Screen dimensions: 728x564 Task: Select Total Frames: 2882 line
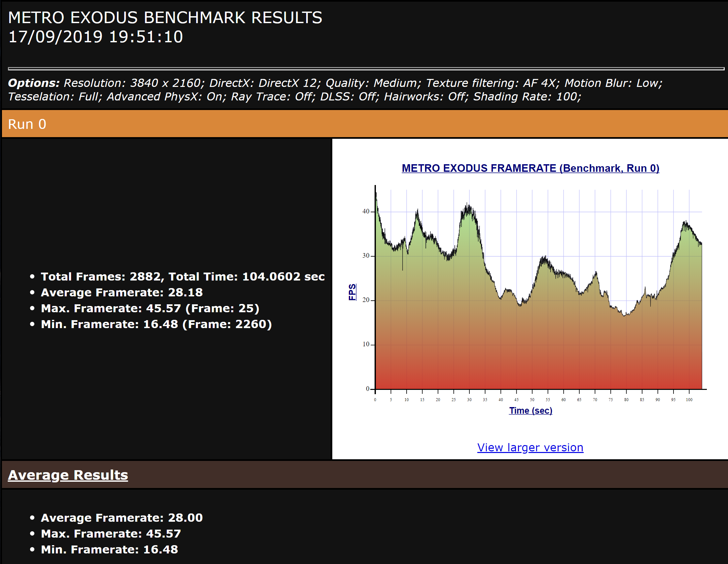coord(183,277)
